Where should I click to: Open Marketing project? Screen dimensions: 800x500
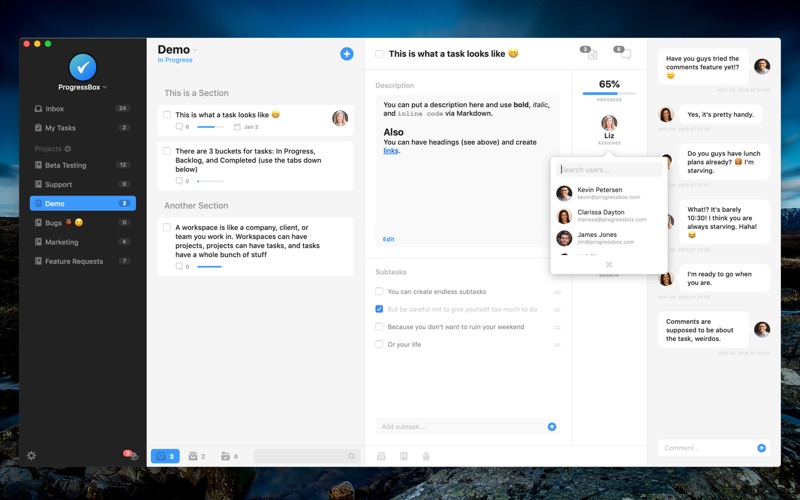click(83, 242)
